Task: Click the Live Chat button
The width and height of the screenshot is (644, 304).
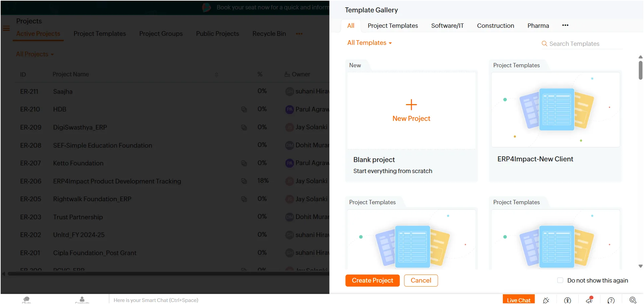Action: coord(519,300)
